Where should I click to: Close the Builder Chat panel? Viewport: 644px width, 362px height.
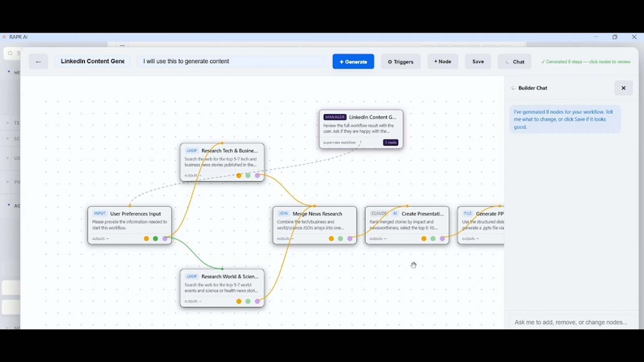click(623, 88)
